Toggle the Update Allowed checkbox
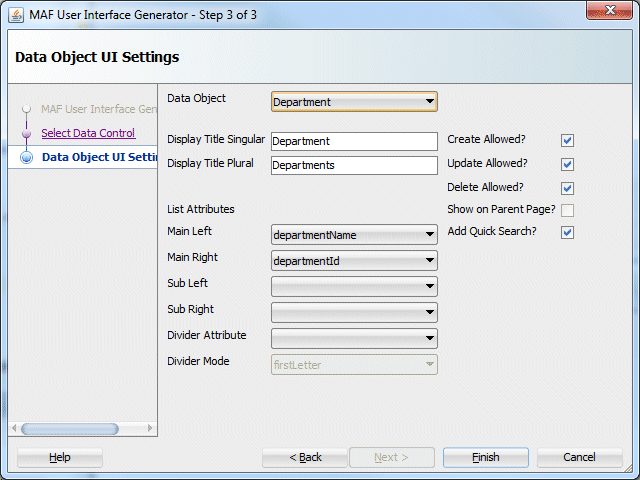Viewport: 640px width, 480px height. 567,164
